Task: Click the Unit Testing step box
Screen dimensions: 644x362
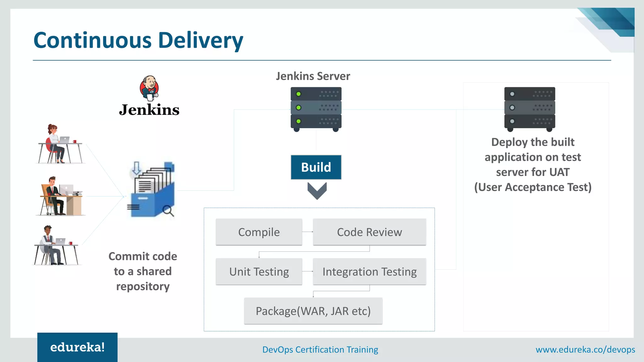Action: pos(259,271)
